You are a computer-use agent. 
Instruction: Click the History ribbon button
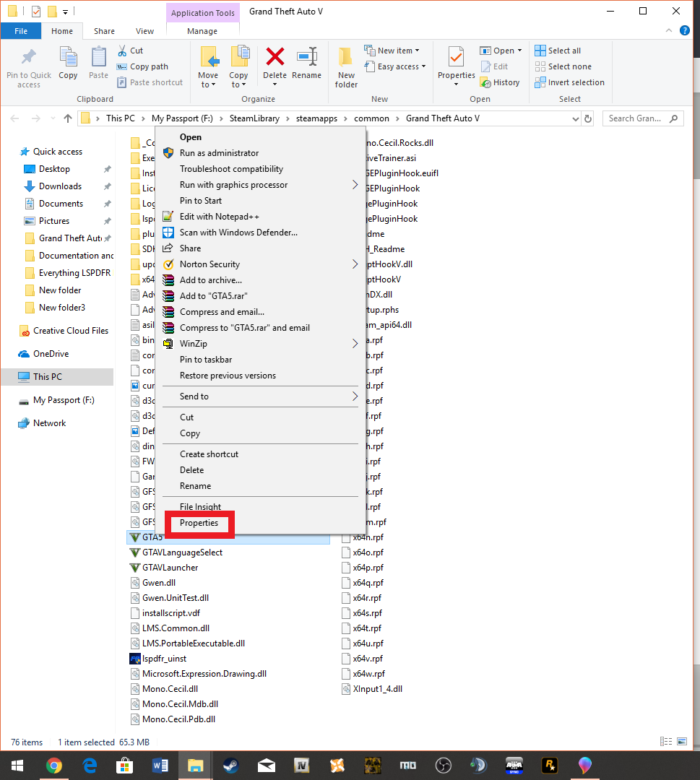coord(500,82)
